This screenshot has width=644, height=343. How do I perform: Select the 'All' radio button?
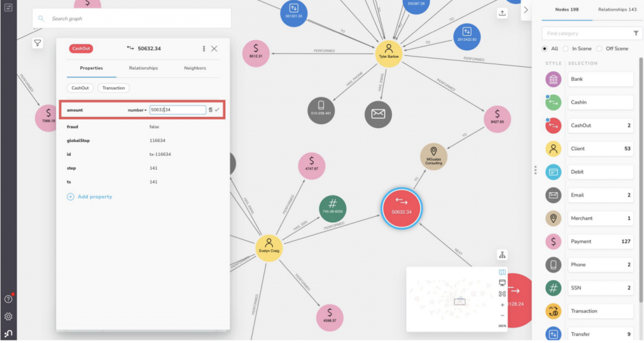coord(545,48)
